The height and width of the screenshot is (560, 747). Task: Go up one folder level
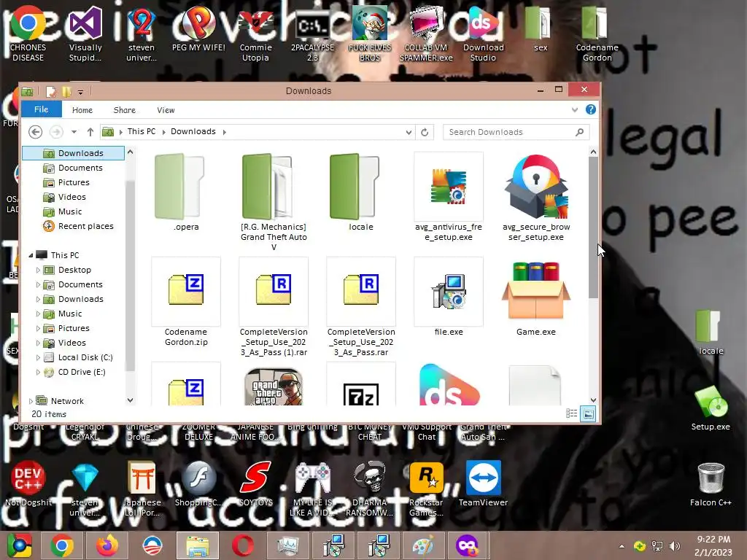click(90, 132)
